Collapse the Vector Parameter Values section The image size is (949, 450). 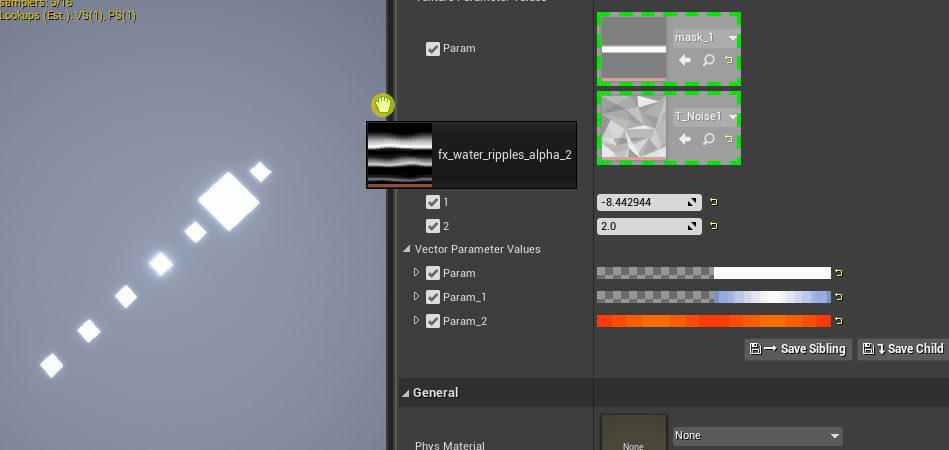(x=407, y=249)
